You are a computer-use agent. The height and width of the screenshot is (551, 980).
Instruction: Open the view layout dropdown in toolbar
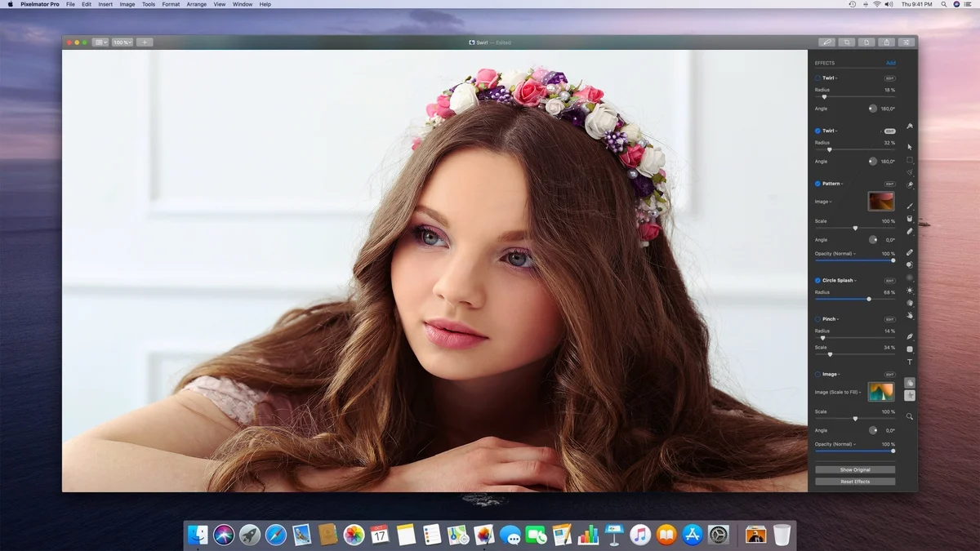(x=100, y=42)
